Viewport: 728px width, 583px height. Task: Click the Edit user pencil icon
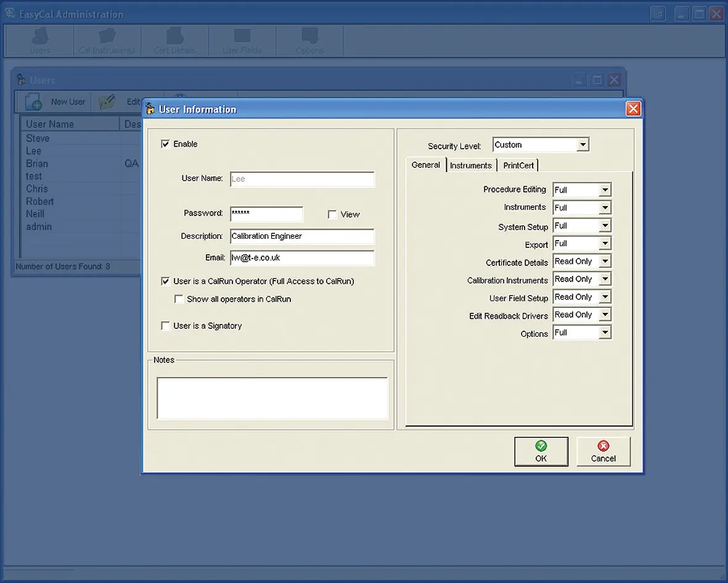click(x=106, y=101)
